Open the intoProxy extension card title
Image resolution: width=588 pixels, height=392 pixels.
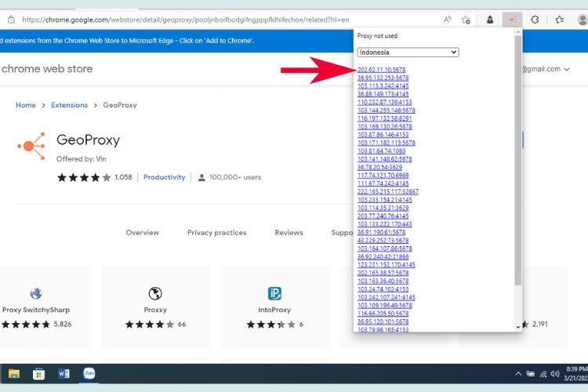tap(274, 310)
